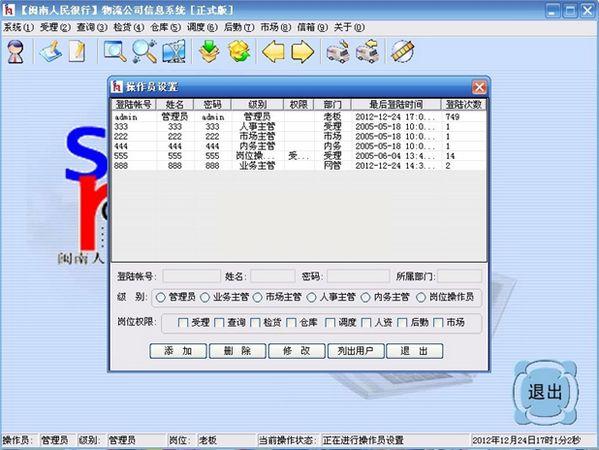Image resolution: width=599 pixels, height=450 pixels.
Task: Click the yellow box with green refresh arrows
Action: (239, 51)
